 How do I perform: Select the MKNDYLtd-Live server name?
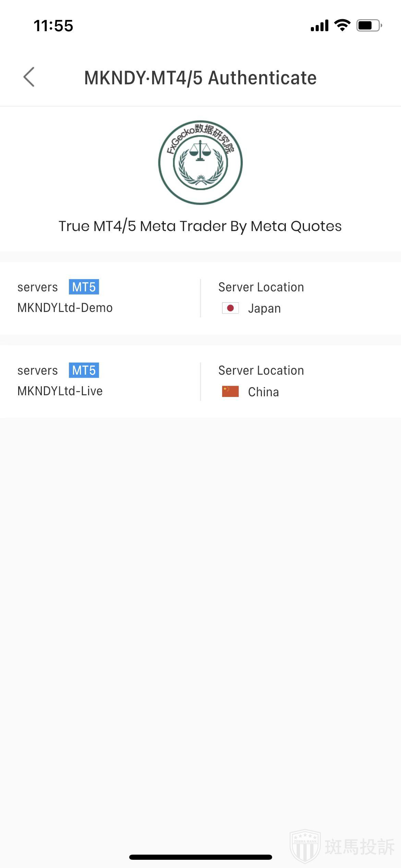tap(60, 391)
